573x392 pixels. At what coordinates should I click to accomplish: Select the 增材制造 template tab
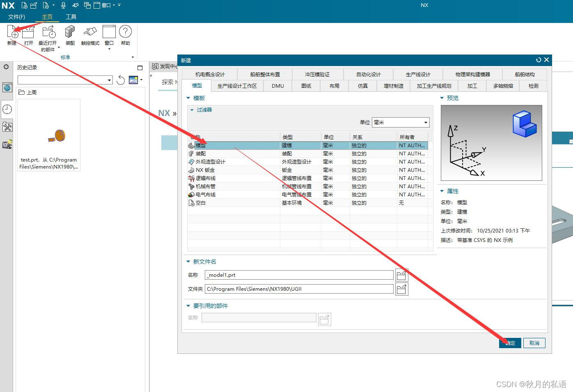(394, 86)
